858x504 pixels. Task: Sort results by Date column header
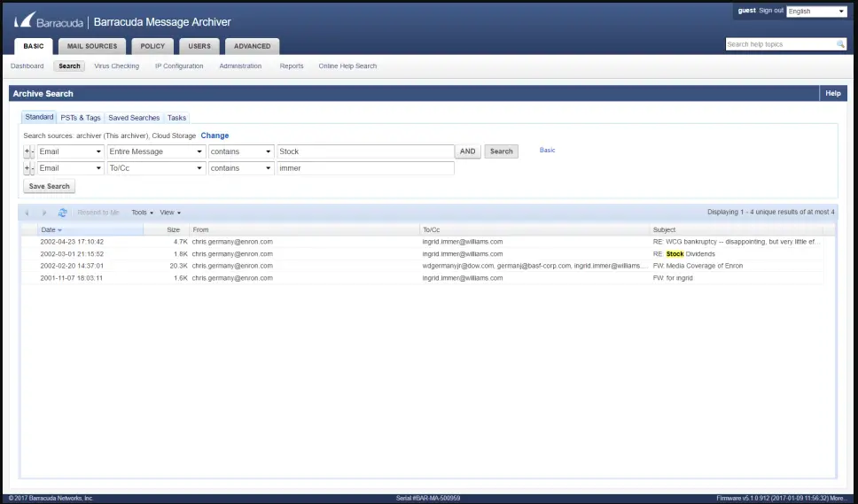point(51,229)
